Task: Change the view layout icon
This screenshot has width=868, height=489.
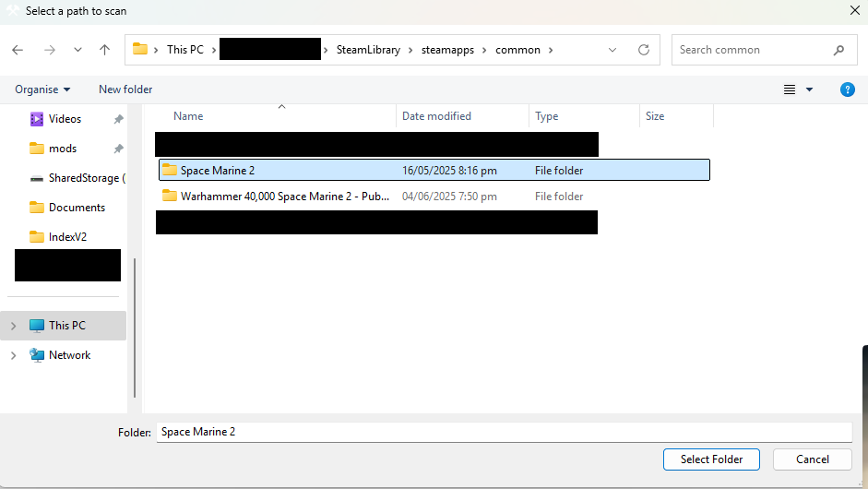Action: coord(790,89)
